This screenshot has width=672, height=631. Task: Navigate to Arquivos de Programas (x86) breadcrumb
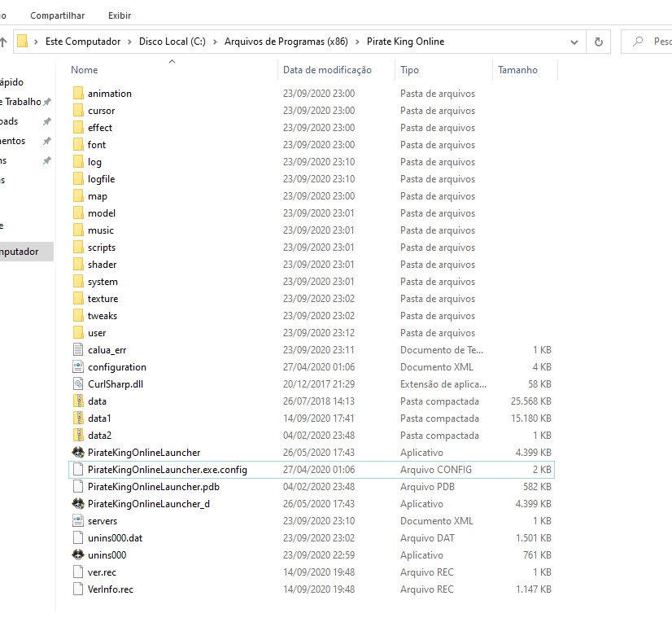286,42
